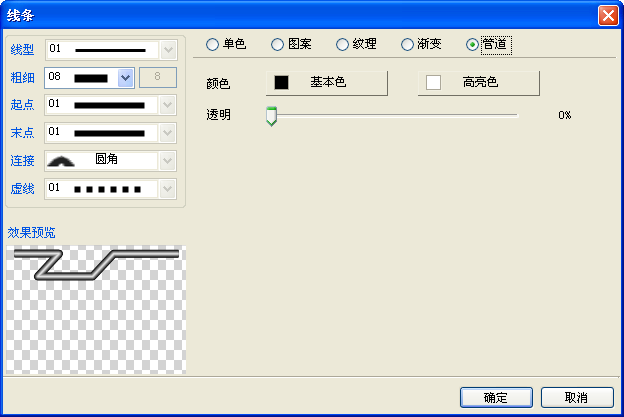Click the 线型 label
624x417 pixels.
point(22,50)
